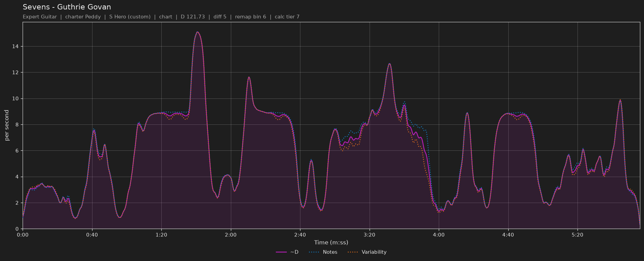Click the 'per second' y-axis label

(x=7, y=125)
